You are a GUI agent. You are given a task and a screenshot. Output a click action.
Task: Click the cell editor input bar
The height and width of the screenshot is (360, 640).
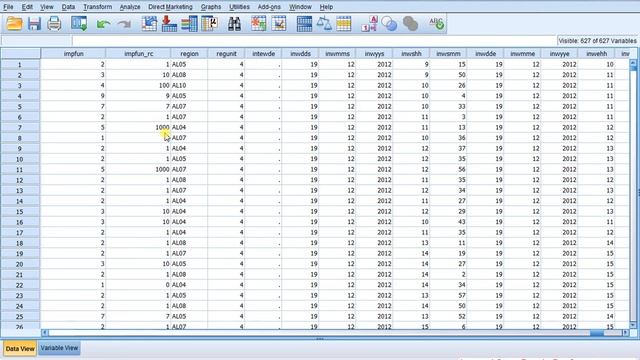click(x=314, y=40)
